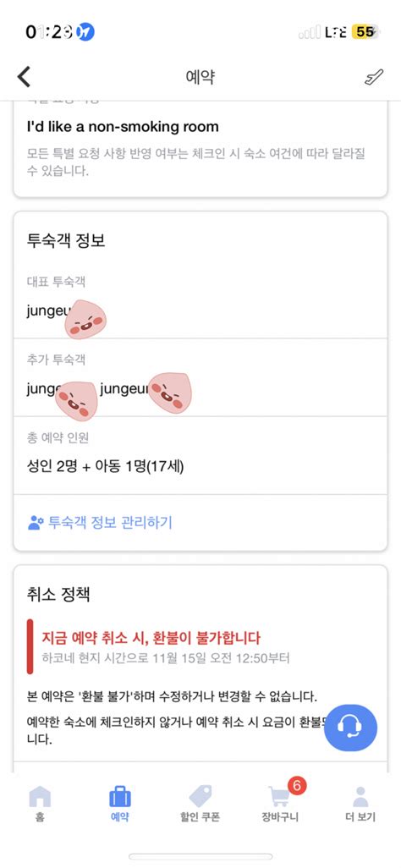Select the 예약 bookings tab

tap(119, 803)
